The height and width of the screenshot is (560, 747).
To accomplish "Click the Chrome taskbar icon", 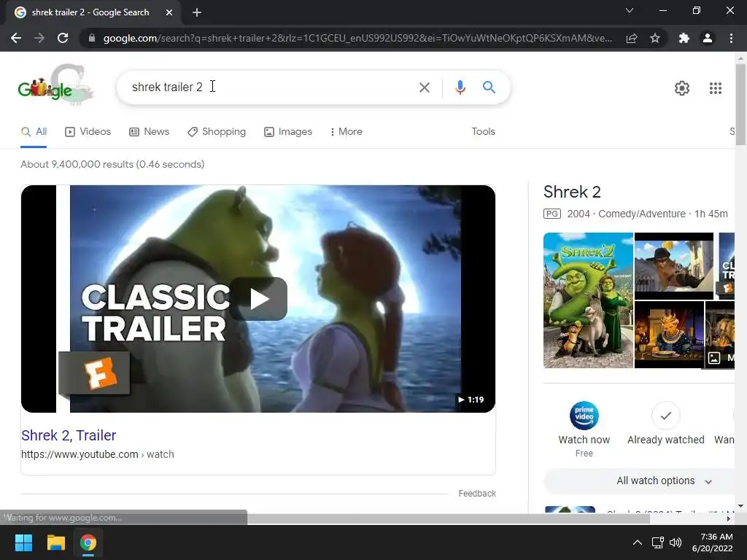I will click(x=88, y=542).
